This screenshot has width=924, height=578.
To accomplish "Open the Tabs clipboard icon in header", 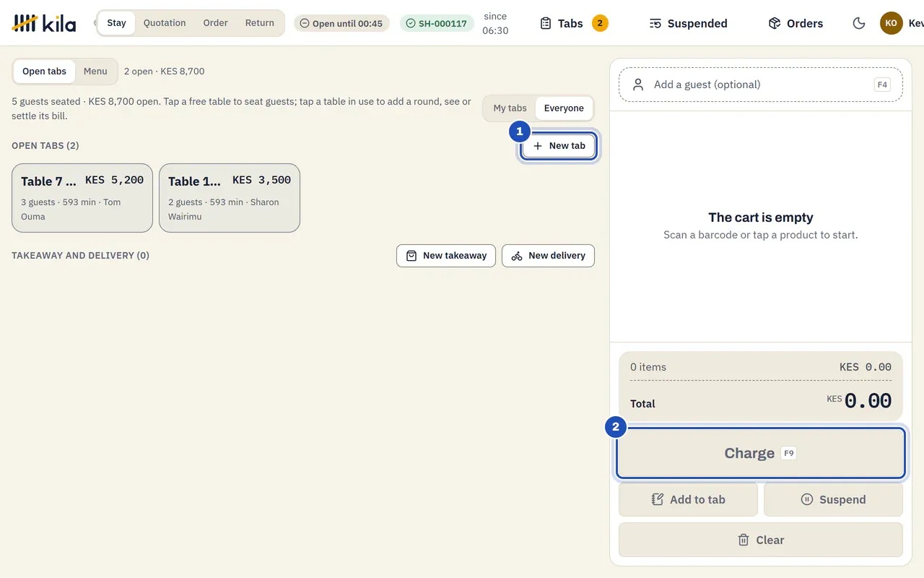I will pyautogui.click(x=546, y=23).
